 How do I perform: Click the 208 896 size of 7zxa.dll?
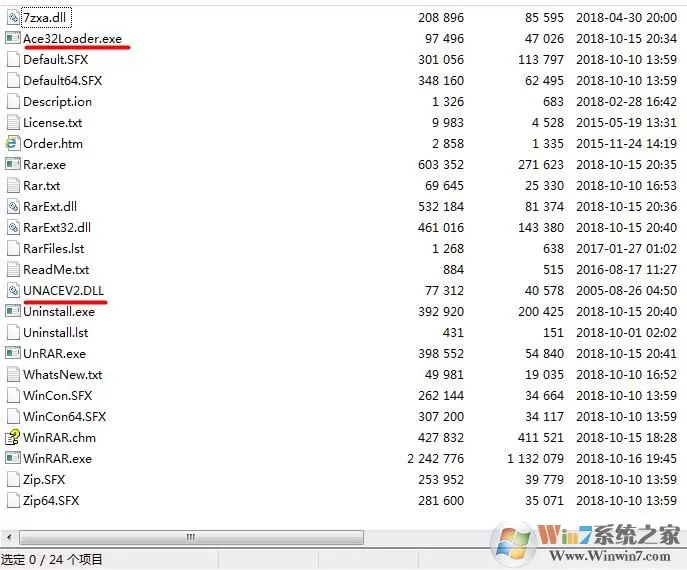(441, 18)
